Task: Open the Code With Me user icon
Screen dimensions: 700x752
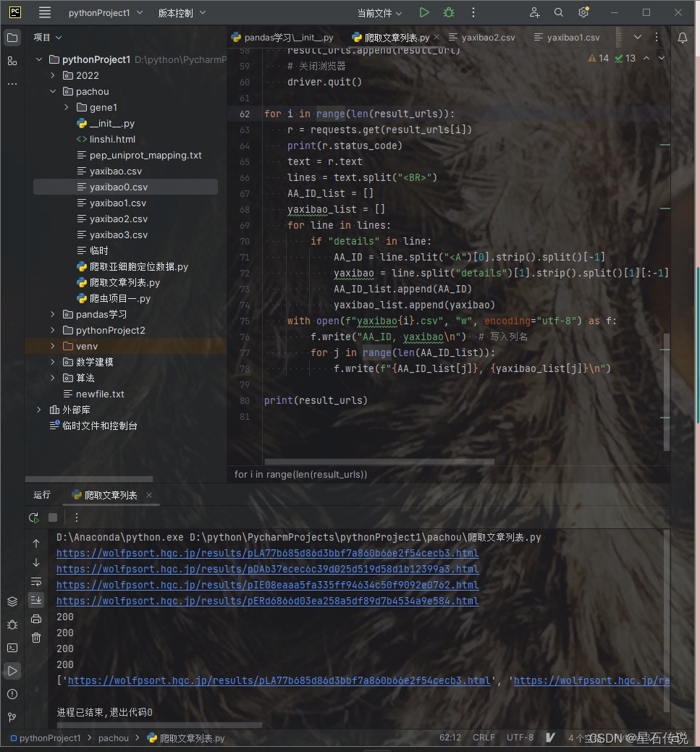Action: tap(534, 12)
